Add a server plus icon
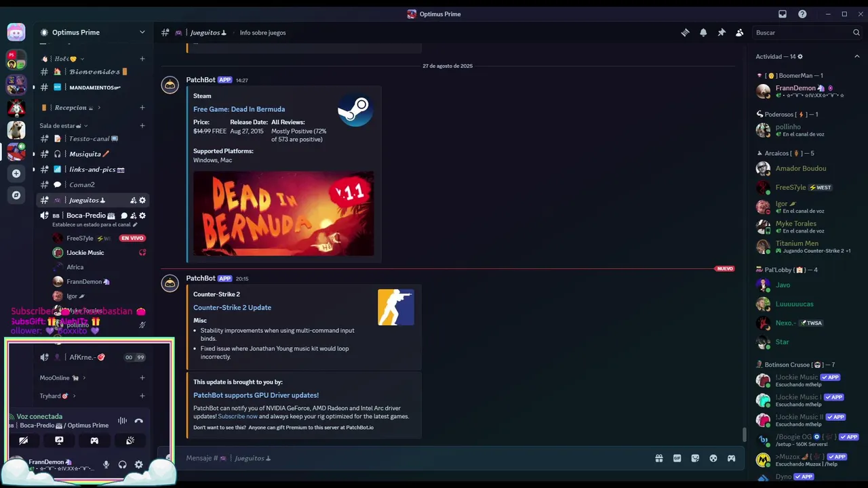 pyautogui.click(x=16, y=174)
